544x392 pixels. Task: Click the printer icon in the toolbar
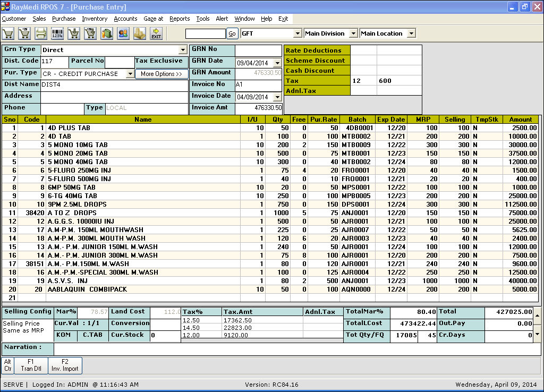tap(41, 33)
